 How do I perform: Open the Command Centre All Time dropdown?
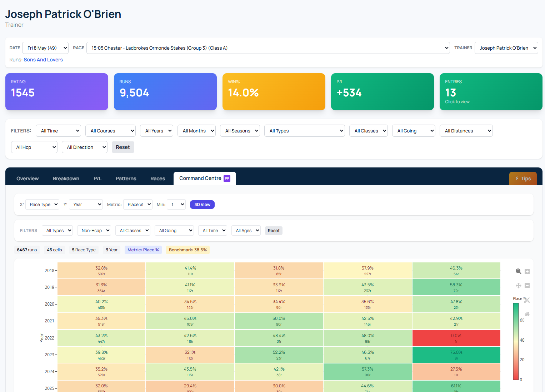coord(212,231)
